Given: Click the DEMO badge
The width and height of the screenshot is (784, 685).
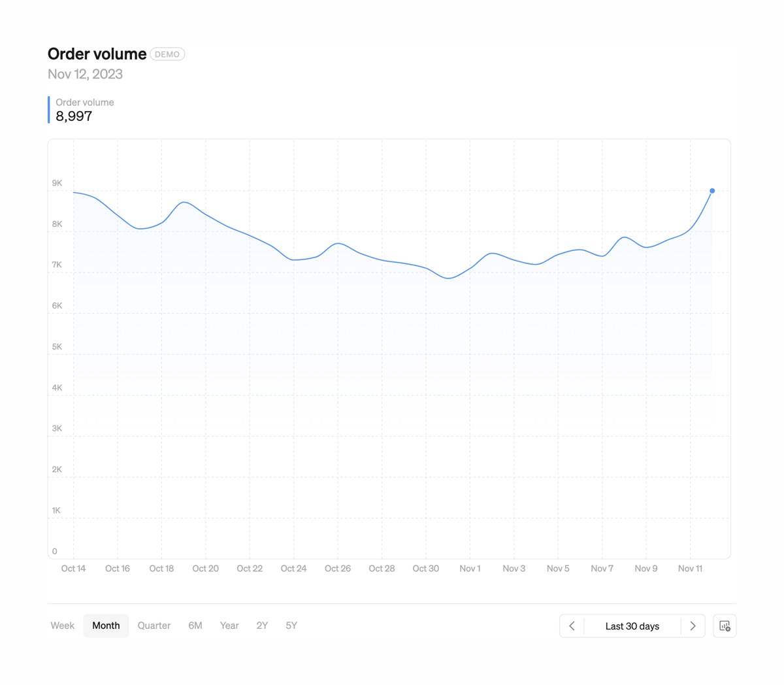Looking at the screenshot, I should tap(167, 54).
